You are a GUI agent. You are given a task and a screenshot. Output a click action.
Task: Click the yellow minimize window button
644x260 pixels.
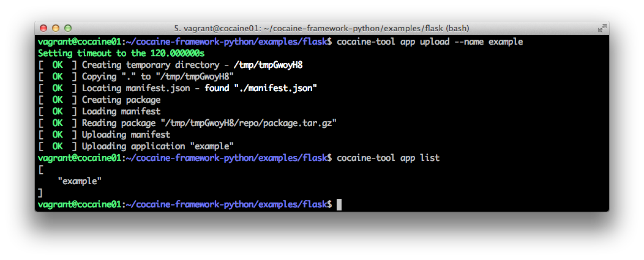point(56,28)
